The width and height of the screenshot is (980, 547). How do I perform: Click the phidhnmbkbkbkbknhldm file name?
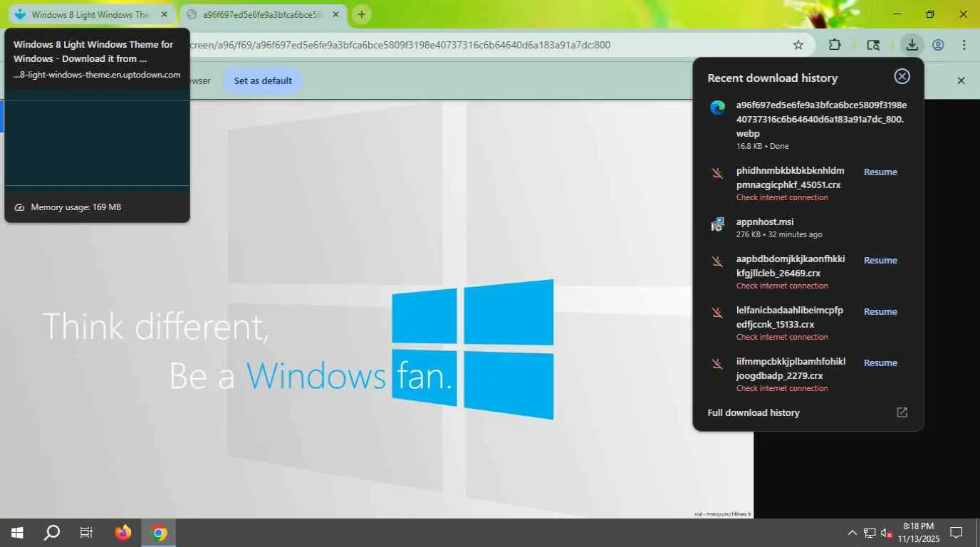coord(791,177)
